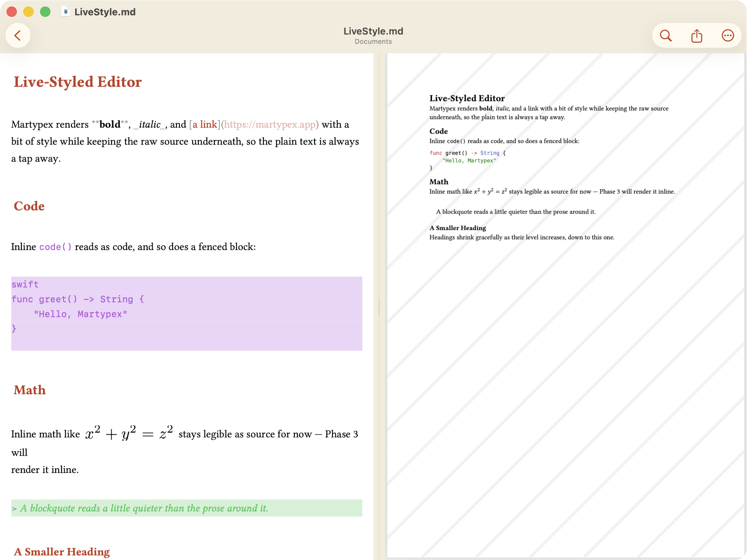Minimize the window with the yellow button
The height and width of the screenshot is (560, 747).
tap(28, 12)
